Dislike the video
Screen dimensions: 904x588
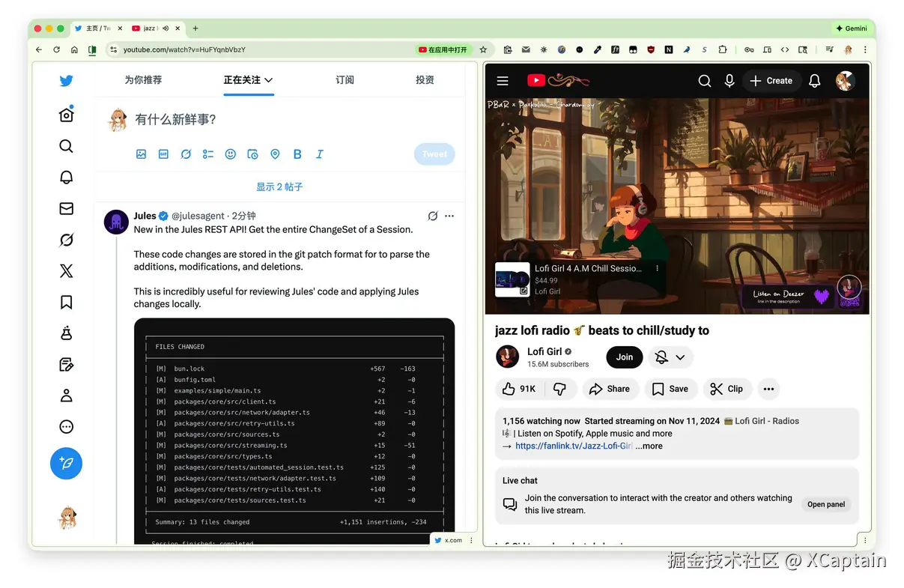pyautogui.click(x=560, y=388)
